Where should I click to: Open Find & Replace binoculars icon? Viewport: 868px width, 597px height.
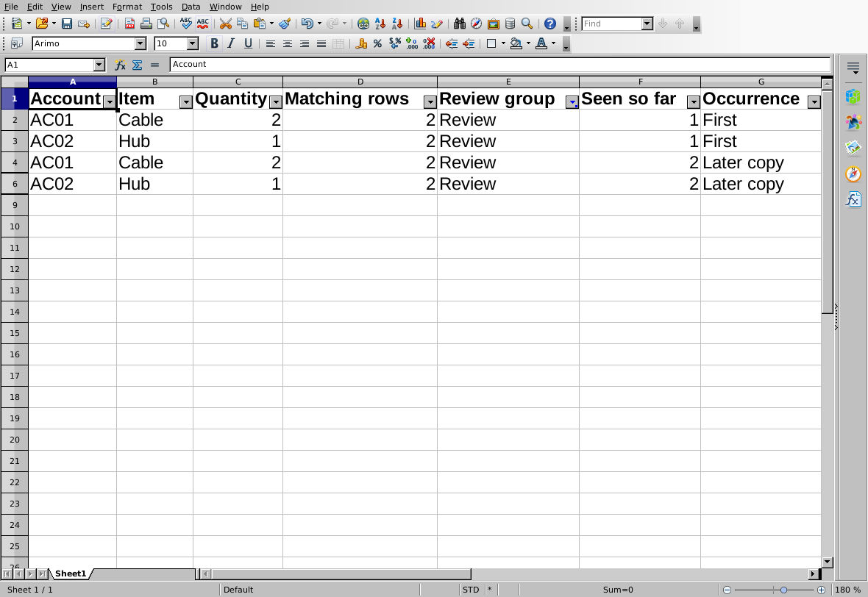460,24
